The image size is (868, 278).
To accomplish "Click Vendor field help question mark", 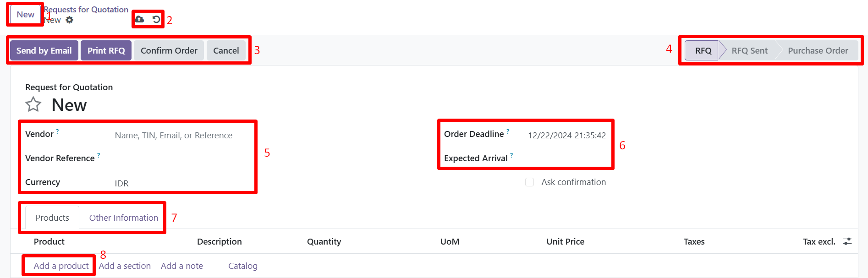I will pyautogui.click(x=57, y=131).
